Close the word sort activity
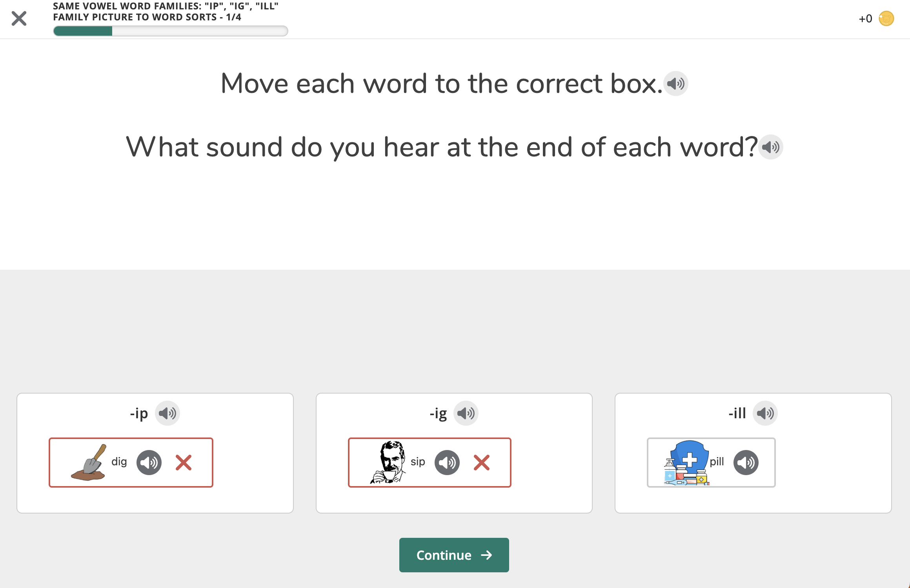The image size is (910, 588). 19,18
